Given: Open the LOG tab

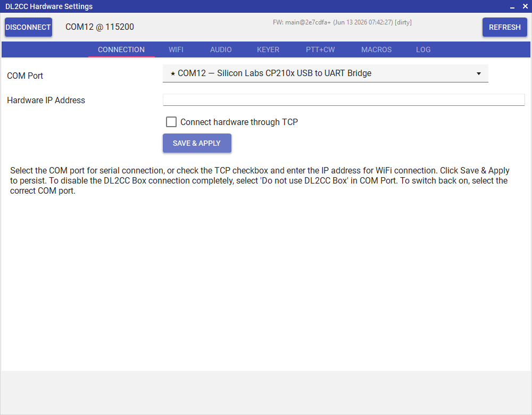Looking at the screenshot, I should coord(423,49).
